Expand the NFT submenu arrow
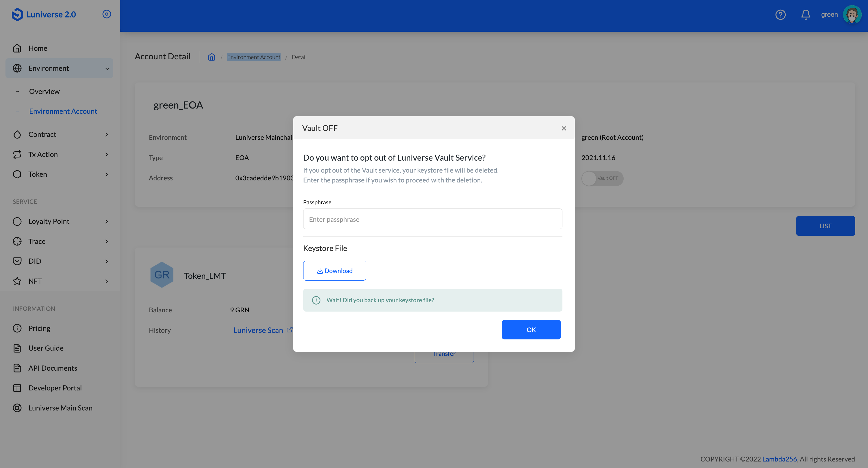This screenshot has width=868, height=468. click(x=107, y=281)
